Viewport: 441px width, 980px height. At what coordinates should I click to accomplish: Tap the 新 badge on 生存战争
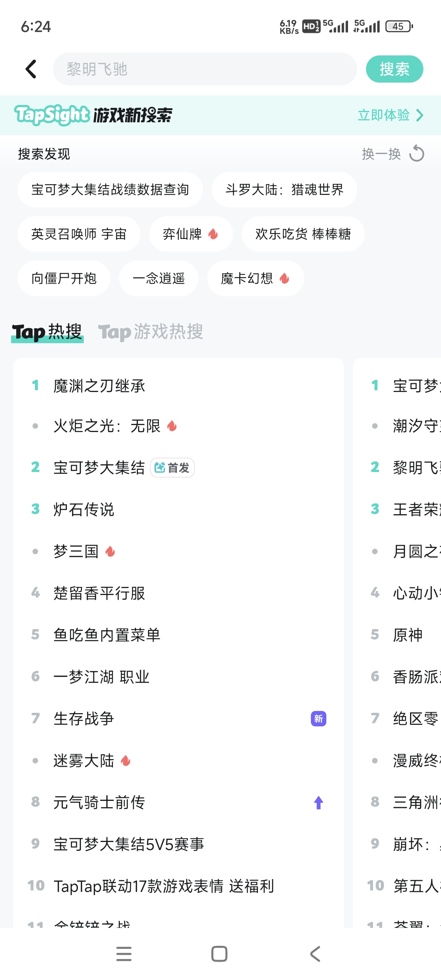[x=318, y=719]
